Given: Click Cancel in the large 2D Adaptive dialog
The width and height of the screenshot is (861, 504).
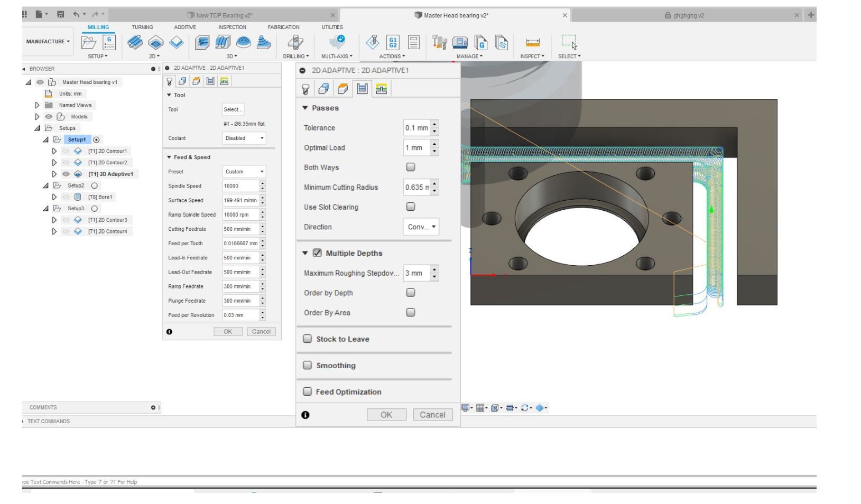Looking at the screenshot, I should 432,415.
